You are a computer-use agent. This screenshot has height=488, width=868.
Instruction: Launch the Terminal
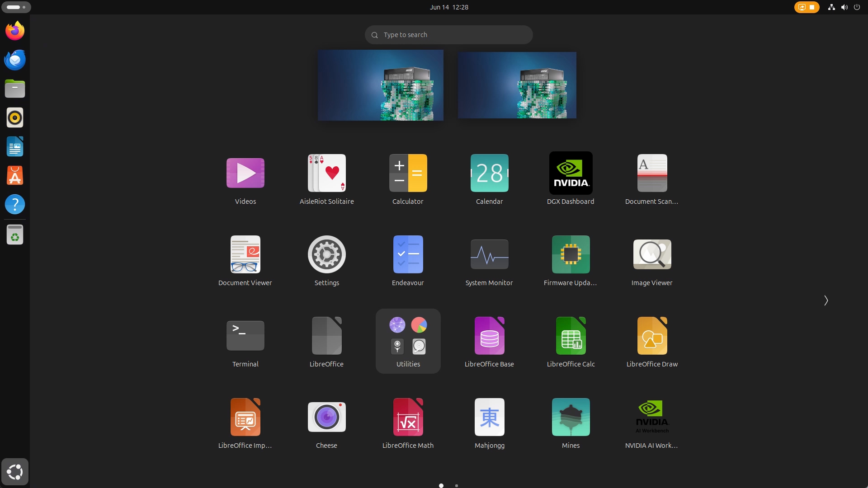[x=245, y=342]
